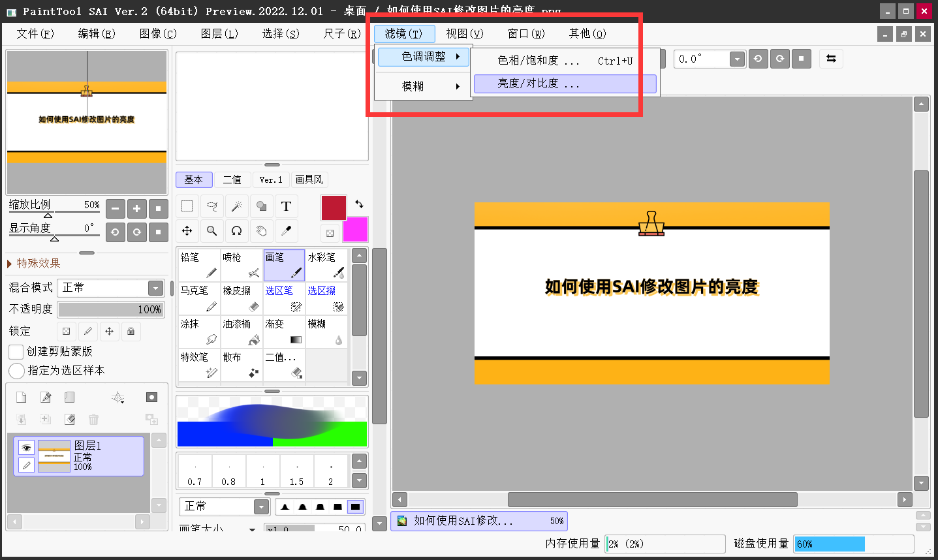Screen dimensions: 938x560
Task: Select the lasso selection tool
Action: point(212,206)
